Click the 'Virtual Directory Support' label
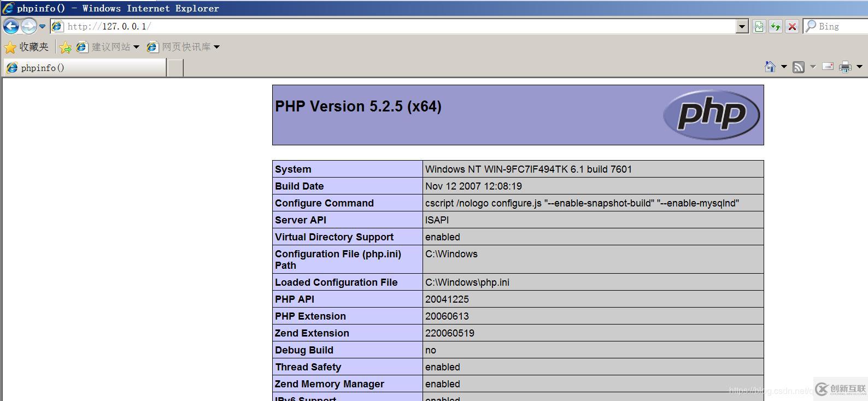This screenshot has height=401, width=868. click(334, 237)
